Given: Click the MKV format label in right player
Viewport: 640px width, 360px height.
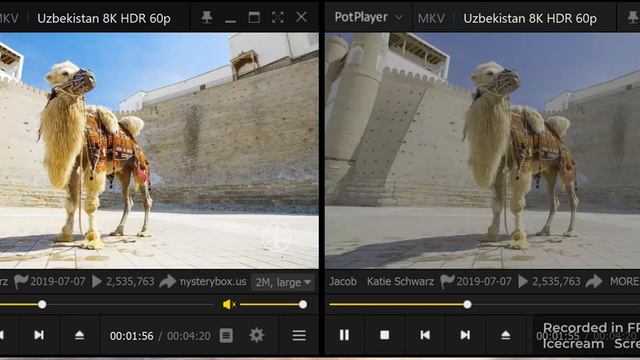Looking at the screenshot, I should [431, 18].
